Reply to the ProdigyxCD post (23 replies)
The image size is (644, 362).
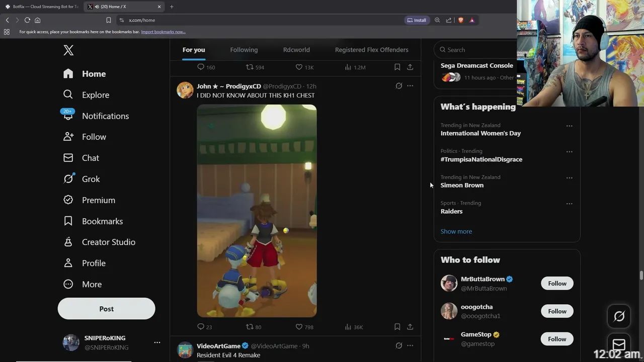click(x=204, y=327)
